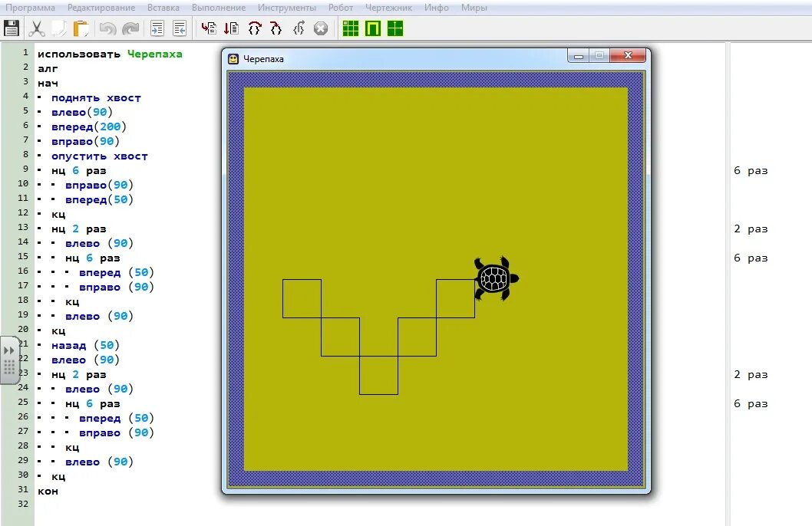Image resolution: width=812 pixels, height=526 pixels.
Task: Open the Robot field grid icon
Action: coord(351,28)
